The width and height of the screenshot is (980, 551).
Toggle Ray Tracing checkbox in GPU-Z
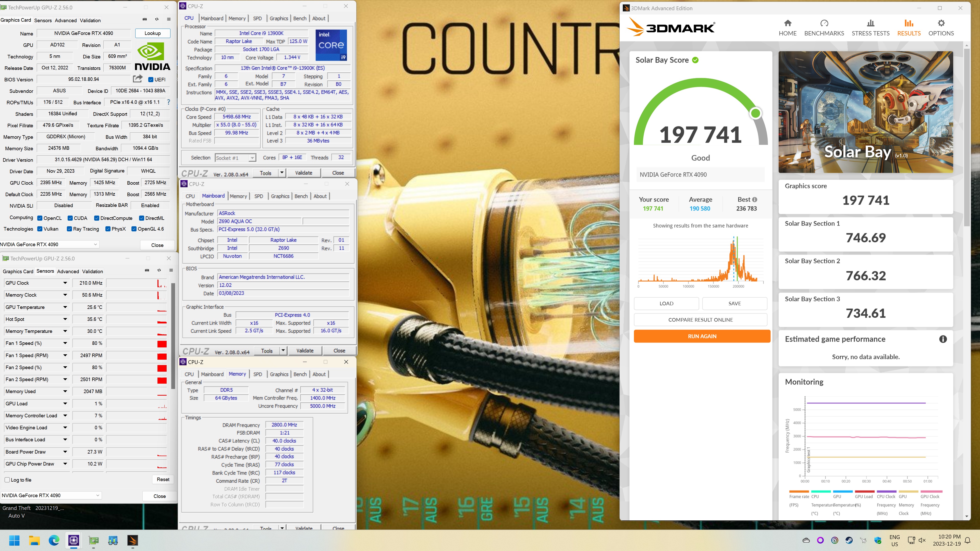69,229
